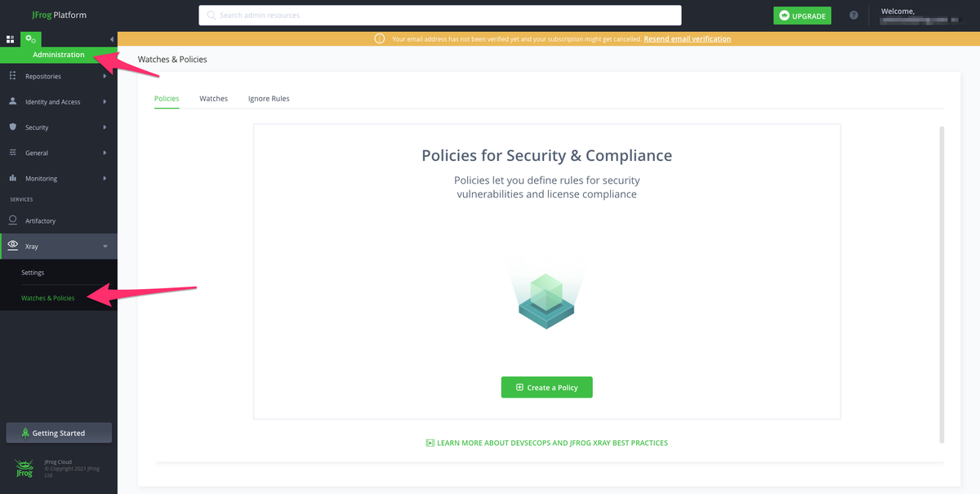
Task: Expand the General menu arrow
Action: click(x=105, y=153)
